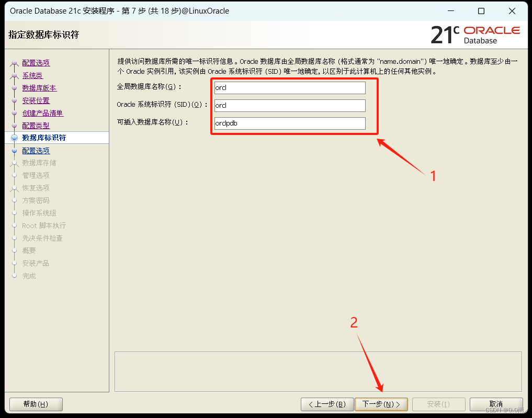Click the 取消 button

click(496, 404)
